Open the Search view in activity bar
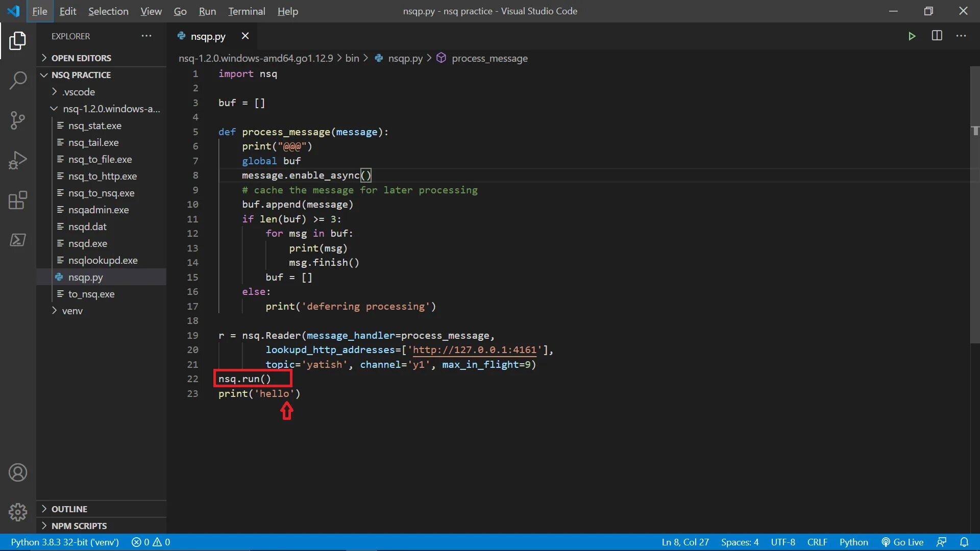Screen dimensions: 980x551 tap(18, 80)
